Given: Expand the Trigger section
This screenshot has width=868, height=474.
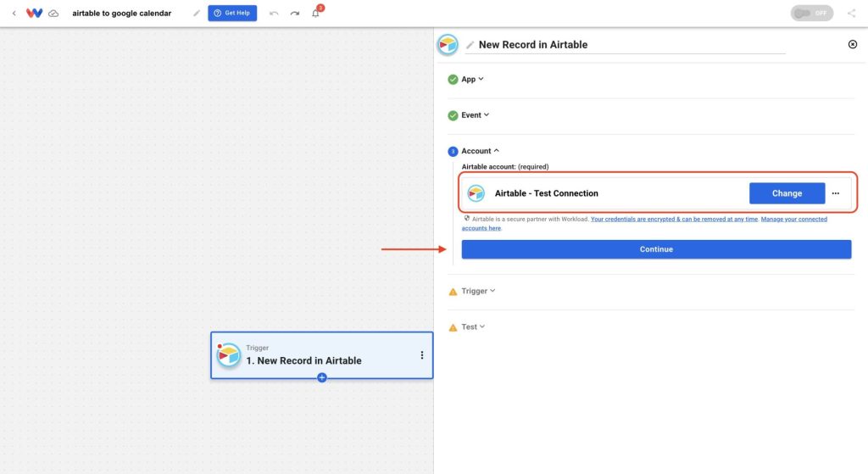Looking at the screenshot, I should pyautogui.click(x=478, y=291).
